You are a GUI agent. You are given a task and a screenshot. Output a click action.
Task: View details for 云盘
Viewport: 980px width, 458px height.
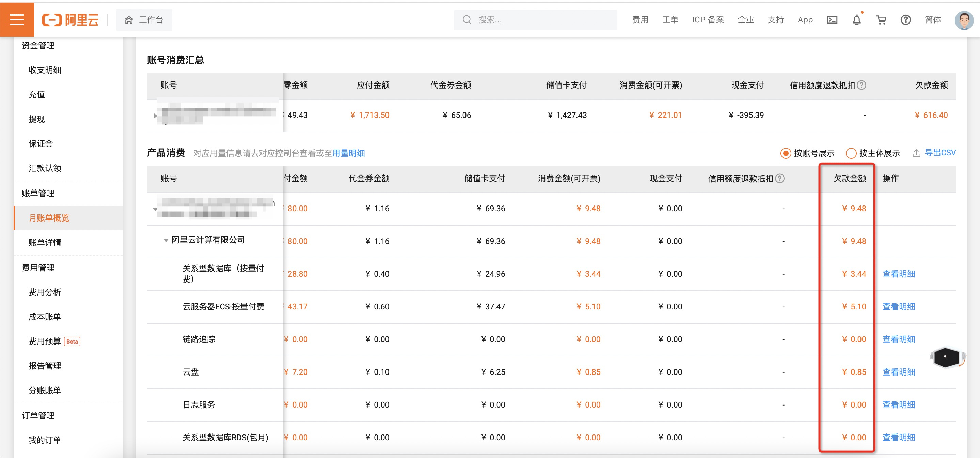(899, 372)
